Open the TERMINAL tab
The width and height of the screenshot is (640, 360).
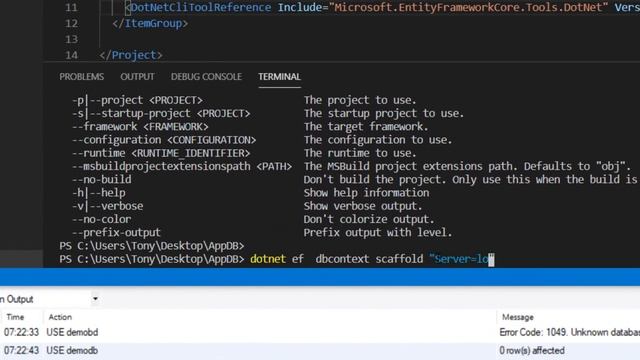(x=279, y=77)
